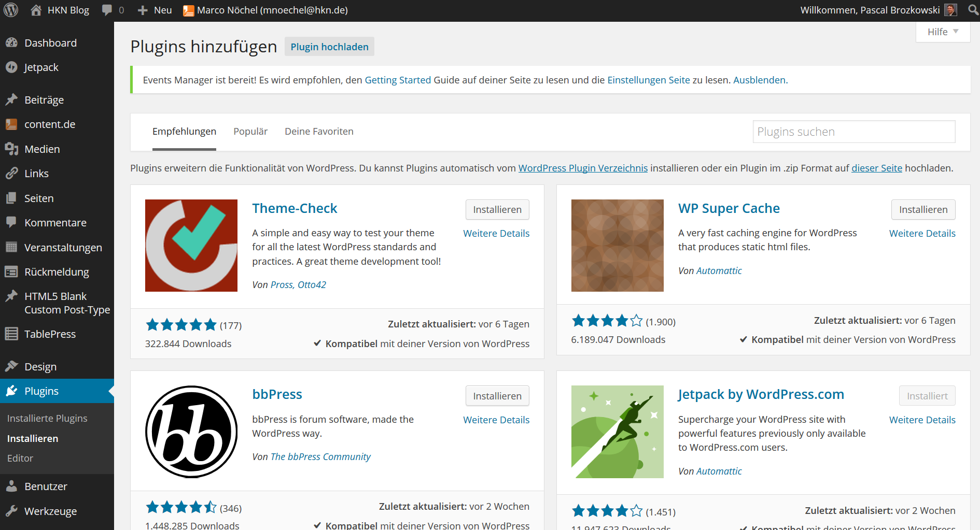Viewport: 980px width, 530px height.
Task: Switch to the Populär tab
Action: pos(250,132)
